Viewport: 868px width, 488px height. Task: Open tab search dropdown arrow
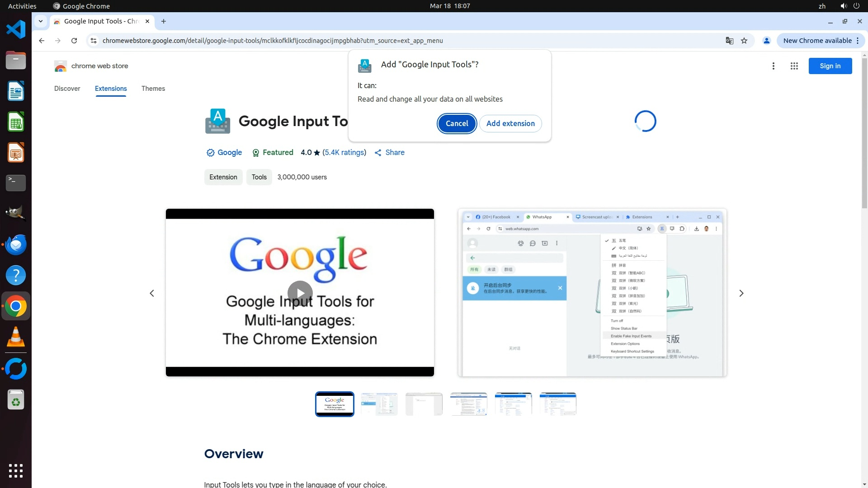click(x=41, y=21)
